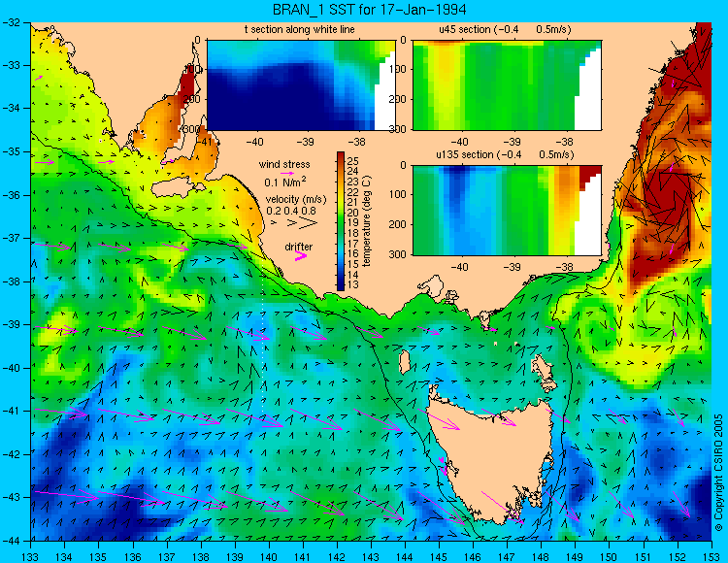Click latitude tick '-35' on main left axis
The height and width of the screenshot is (563, 728).
12,151
